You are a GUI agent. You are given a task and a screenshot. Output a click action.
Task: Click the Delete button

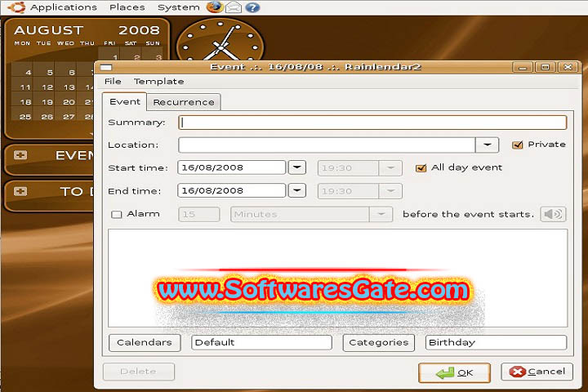click(x=138, y=372)
